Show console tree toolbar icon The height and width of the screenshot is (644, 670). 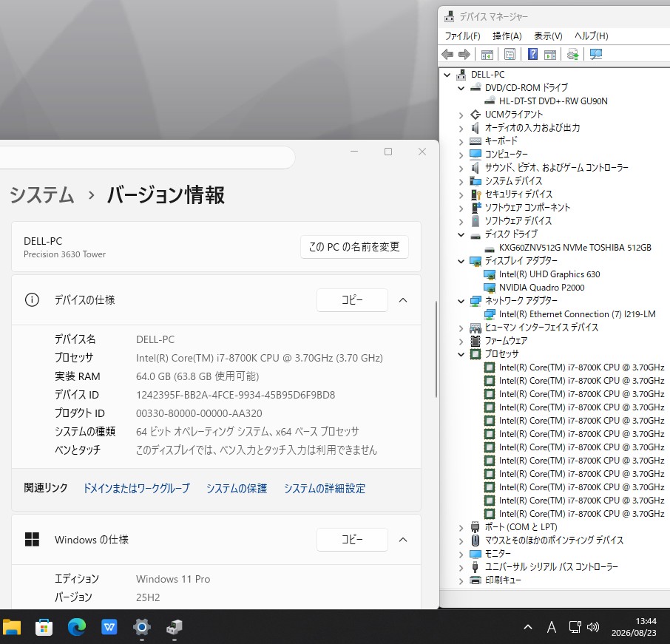(487, 54)
